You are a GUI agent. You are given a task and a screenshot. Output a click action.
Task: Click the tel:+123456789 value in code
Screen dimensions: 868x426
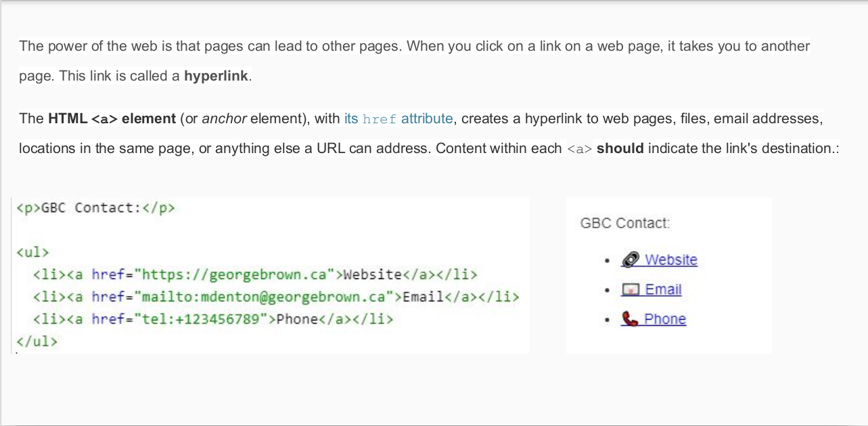point(202,319)
